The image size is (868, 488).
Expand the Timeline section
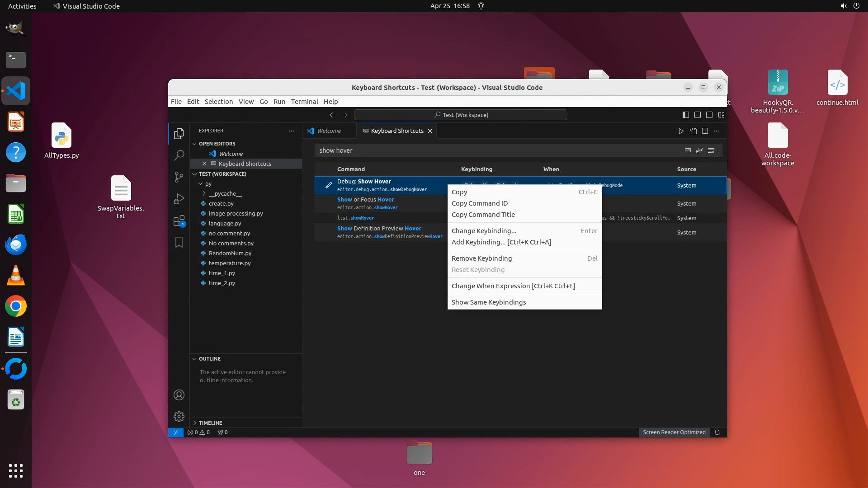coord(210,422)
